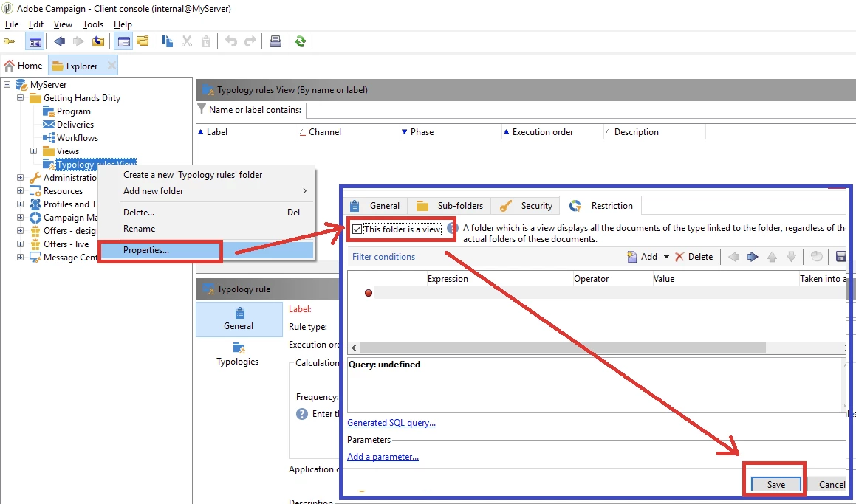Click the move-down arrow in filter toolbar
The width and height of the screenshot is (856, 504).
tap(791, 256)
